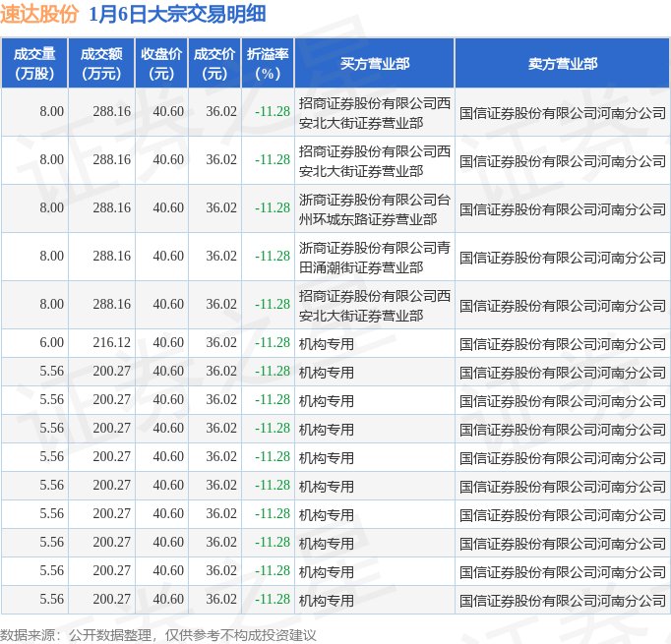Select the 成交量(万股) column header

point(33,63)
